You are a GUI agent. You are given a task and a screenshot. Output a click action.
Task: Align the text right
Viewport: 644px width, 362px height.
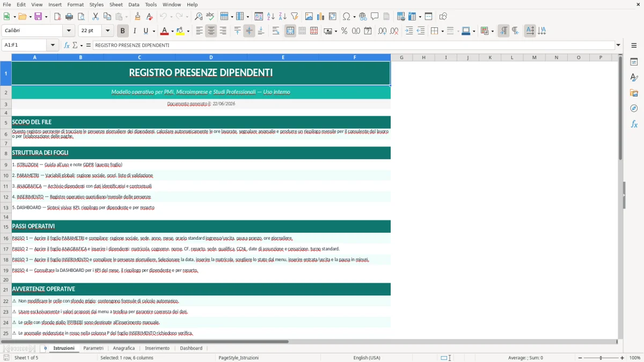pos(223,31)
